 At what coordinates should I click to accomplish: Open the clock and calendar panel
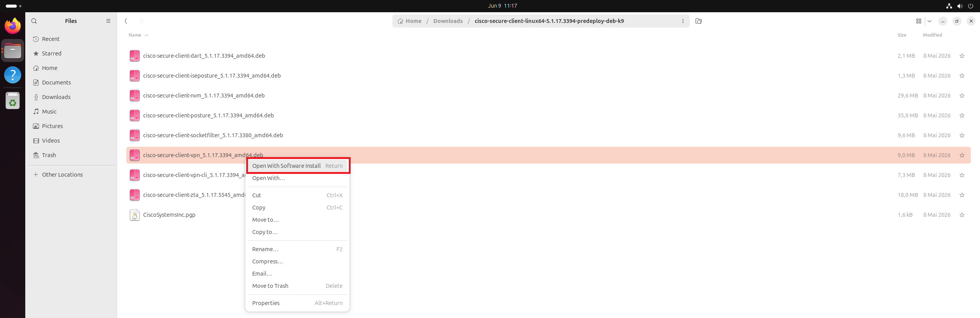(x=502, y=6)
